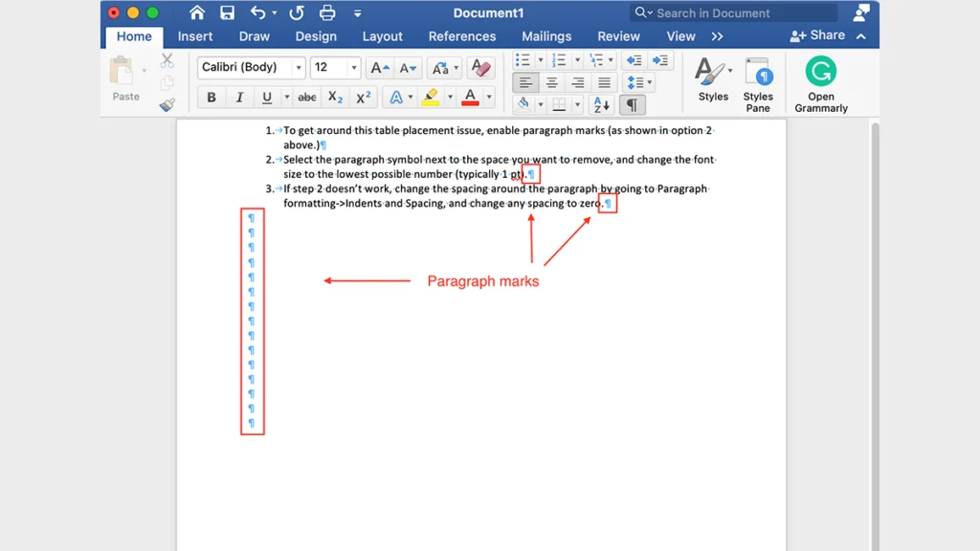Open the Insert tab

click(x=195, y=36)
